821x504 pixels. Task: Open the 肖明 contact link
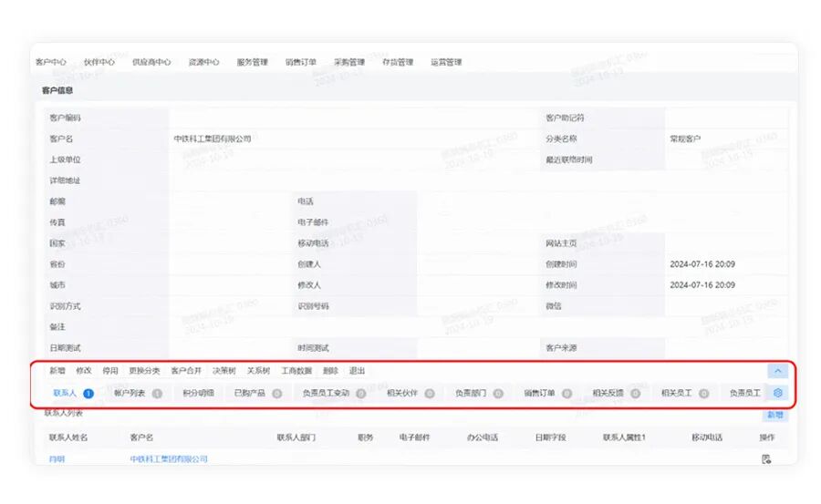click(57, 458)
